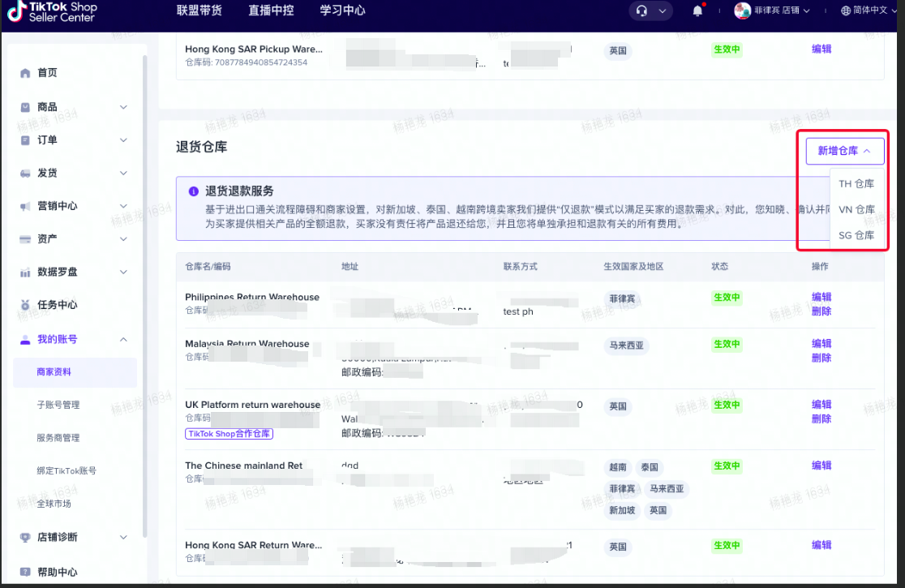Open the support dropdown arrow next to headset
Screen dimensions: 905x588
(662, 11)
